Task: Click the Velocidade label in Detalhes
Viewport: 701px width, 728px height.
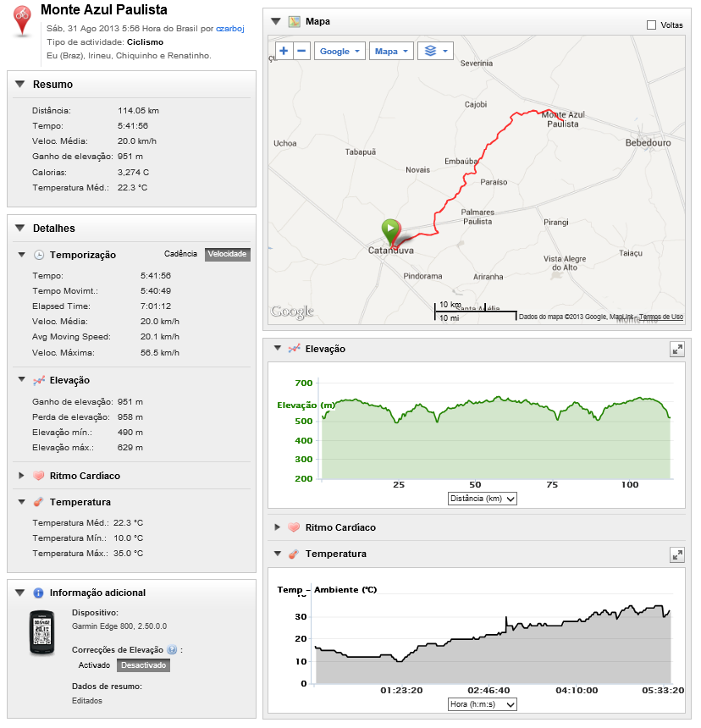Action: pyautogui.click(x=227, y=254)
